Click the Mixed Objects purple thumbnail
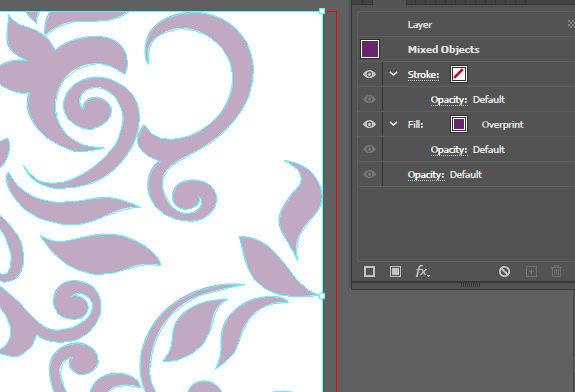The height and width of the screenshot is (392, 575). (x=370, y=49)
